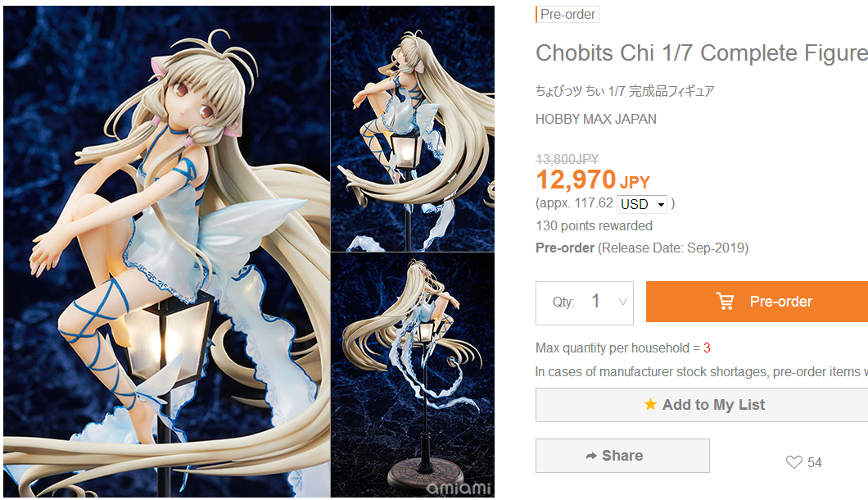Viewport: 868px width, 500px height.
Task: Click the amiami watermark logo
Action: (x=459, y=488)
